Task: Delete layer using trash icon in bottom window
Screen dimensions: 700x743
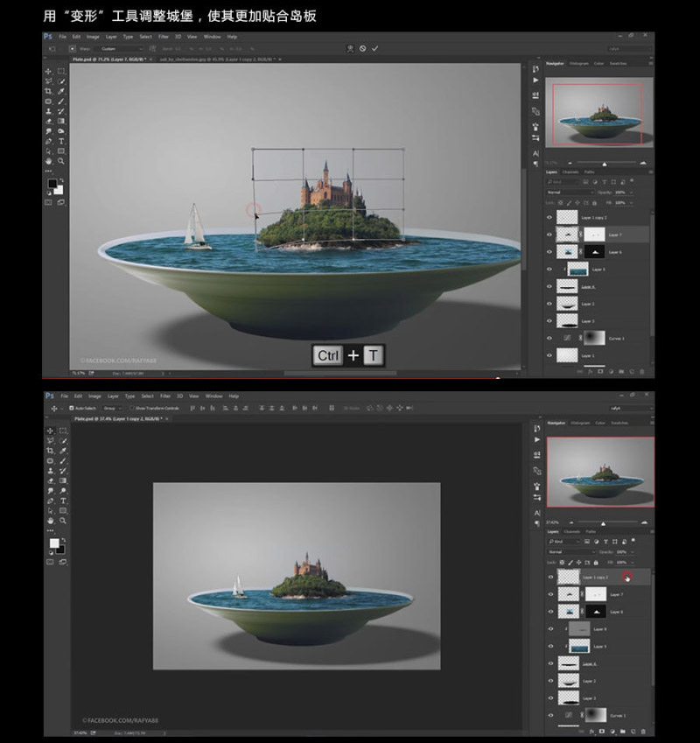Action: click(643, 732)
